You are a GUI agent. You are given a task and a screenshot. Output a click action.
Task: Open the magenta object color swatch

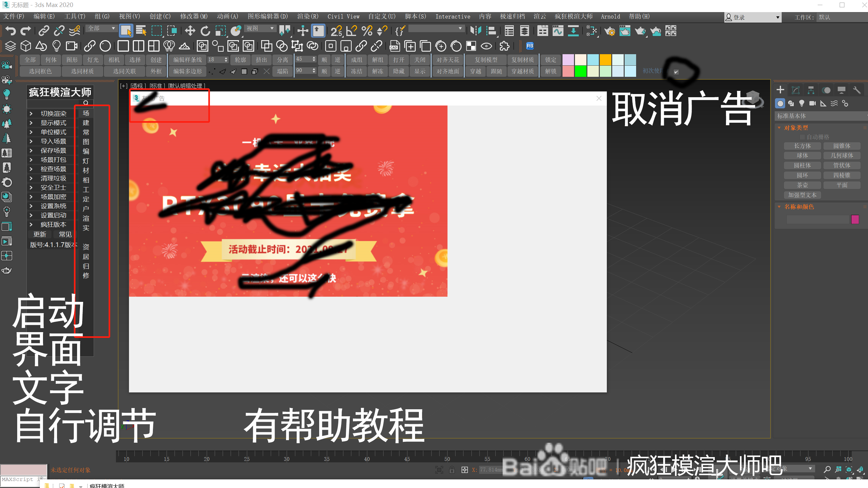click(855, 220)
